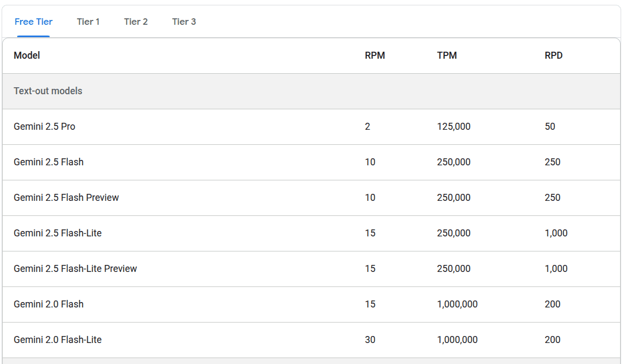Select the Tier 2 tab
Viewport: 626px width, 364px height.
click(x=135, y=22)
